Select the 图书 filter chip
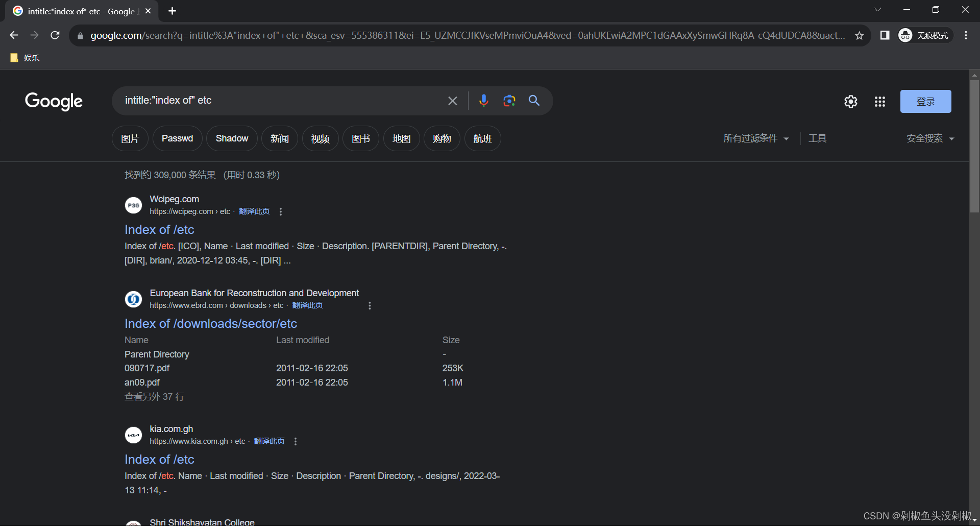Viewport: 980px width, 526px height. pos(361,138)
